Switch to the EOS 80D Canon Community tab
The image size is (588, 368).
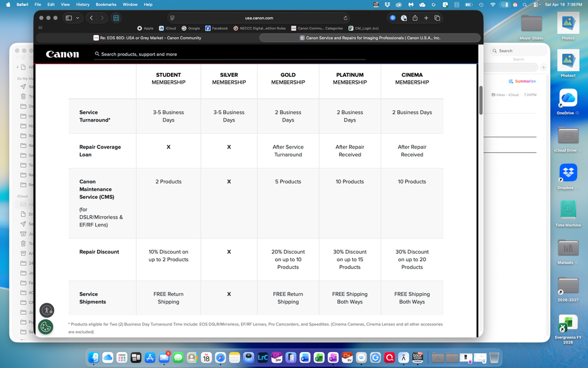click(147, 38)
